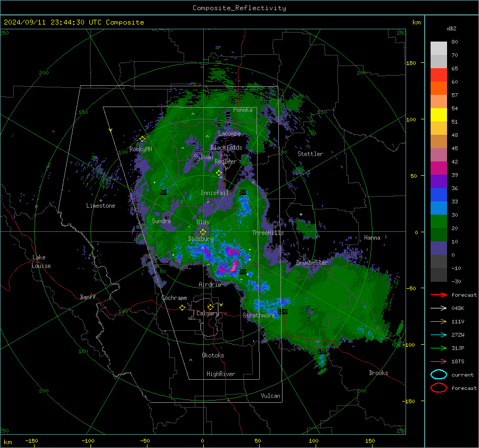The width and height of the screenshot is (479, 448).
Task: Click the Drumheller city label
Action: coord(311,263)
